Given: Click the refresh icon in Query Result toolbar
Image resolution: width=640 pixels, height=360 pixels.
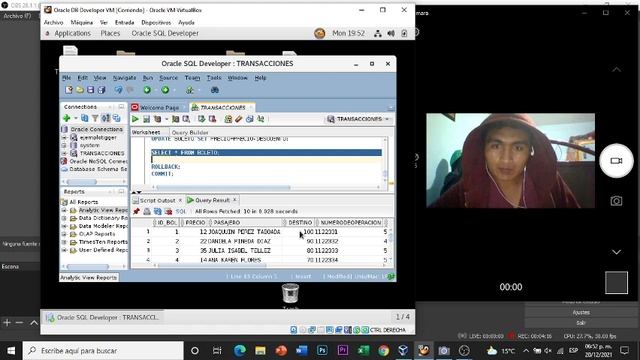Looking at the screenshot, I should (x=158, y=211).
